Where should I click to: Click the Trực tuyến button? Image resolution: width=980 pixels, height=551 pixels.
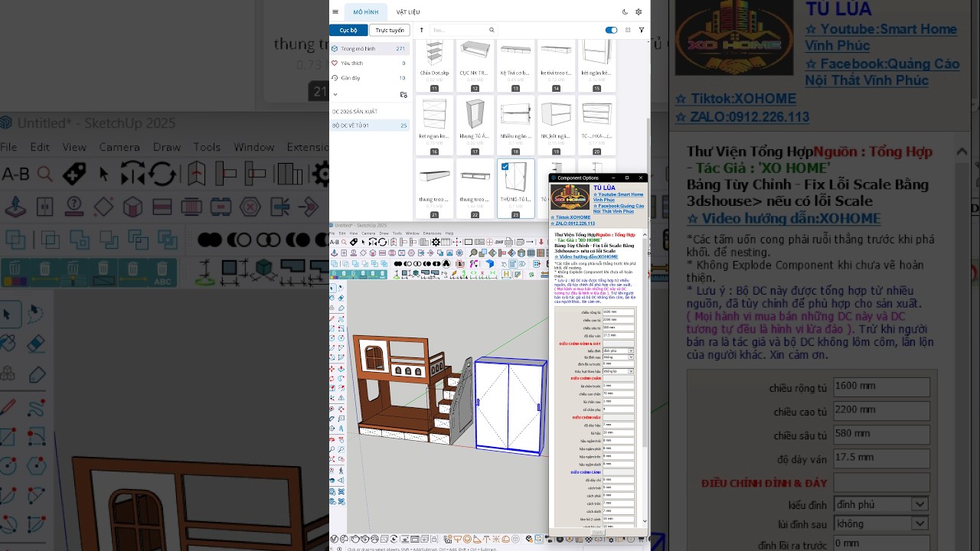point(390,30)
